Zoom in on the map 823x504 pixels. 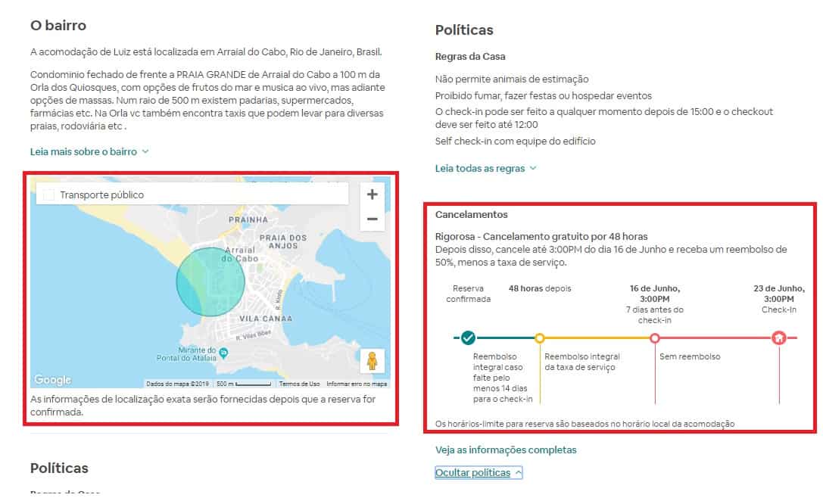click(x=373, y=194)
